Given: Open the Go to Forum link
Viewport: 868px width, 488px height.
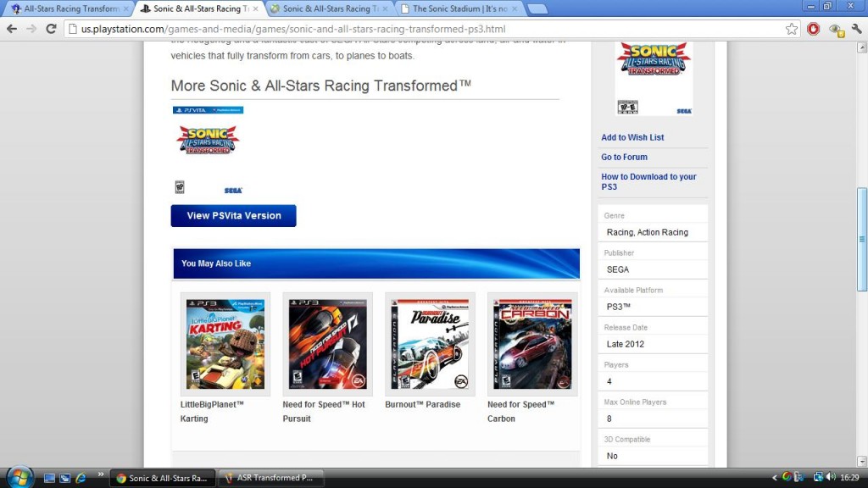Looking at the screenshot, I should [624, 157].
